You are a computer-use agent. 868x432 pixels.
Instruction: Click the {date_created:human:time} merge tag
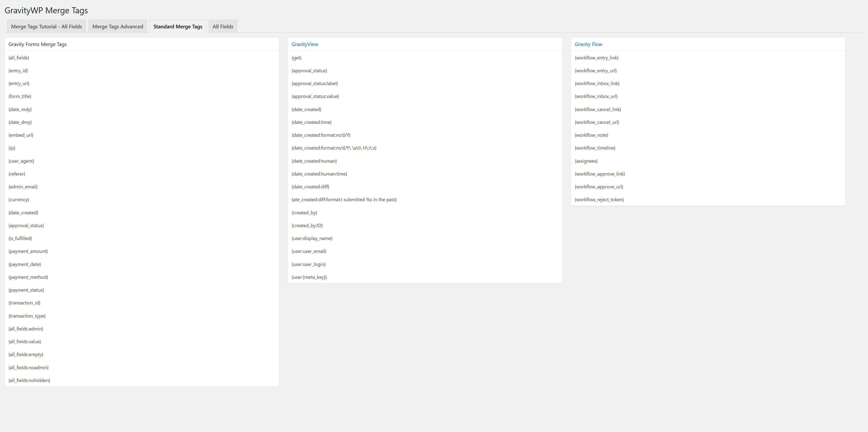(319, 174)
